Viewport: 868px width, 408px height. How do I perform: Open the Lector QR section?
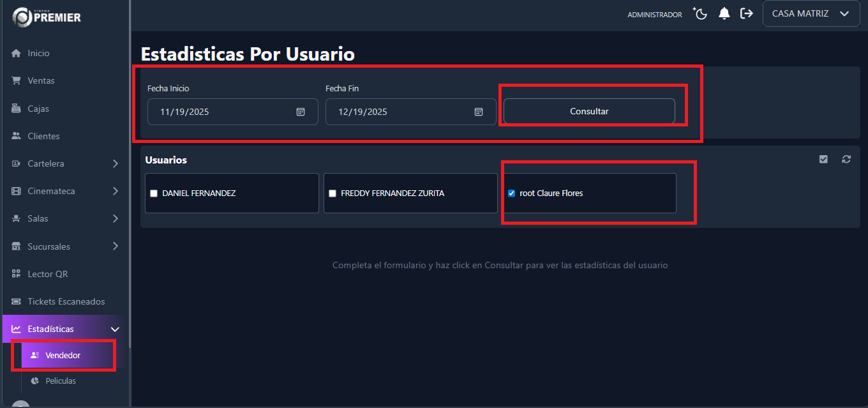coord(48,273)
